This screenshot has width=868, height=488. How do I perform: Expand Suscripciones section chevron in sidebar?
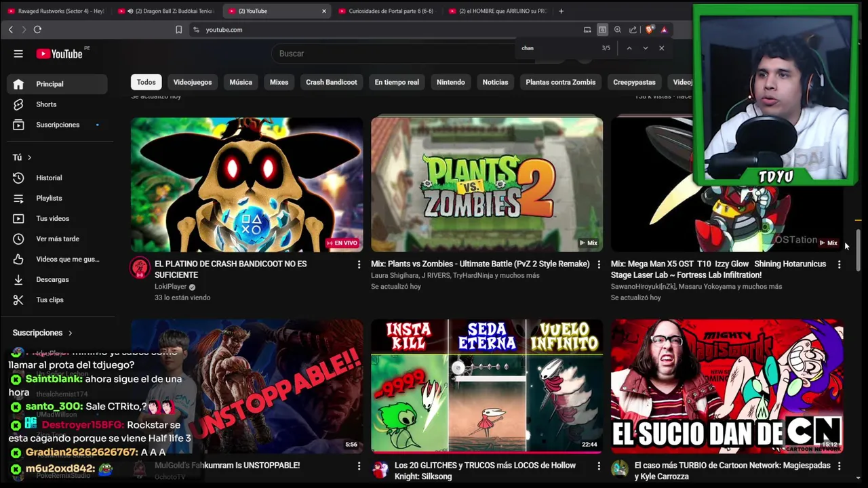point(70,333)
